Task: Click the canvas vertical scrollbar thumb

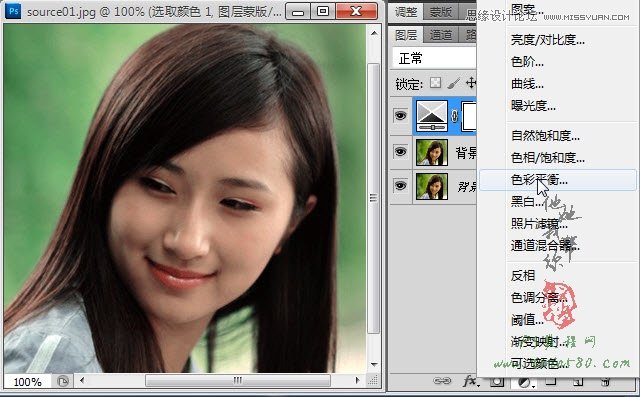Action: 373,198
